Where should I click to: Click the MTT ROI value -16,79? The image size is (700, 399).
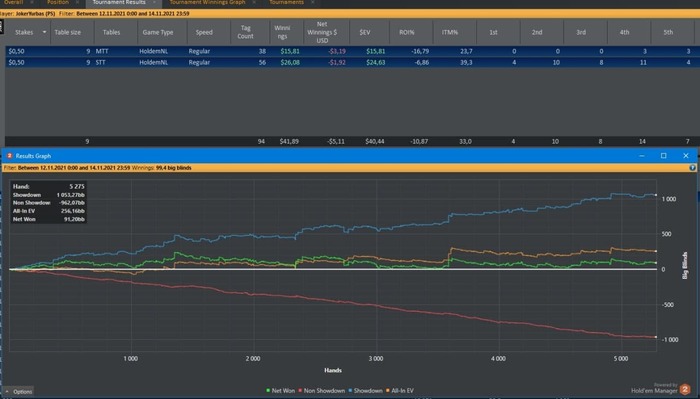420,51
